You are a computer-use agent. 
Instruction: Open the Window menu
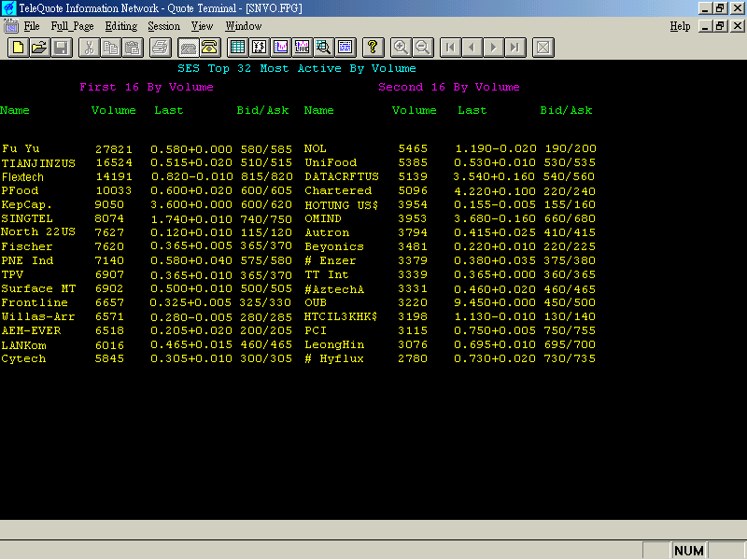coord(244,26)
